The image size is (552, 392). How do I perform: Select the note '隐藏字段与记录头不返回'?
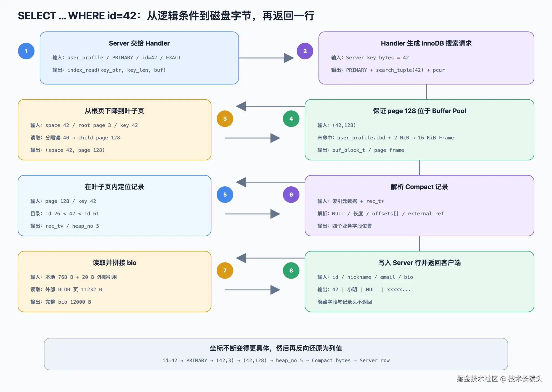(344, 302)
